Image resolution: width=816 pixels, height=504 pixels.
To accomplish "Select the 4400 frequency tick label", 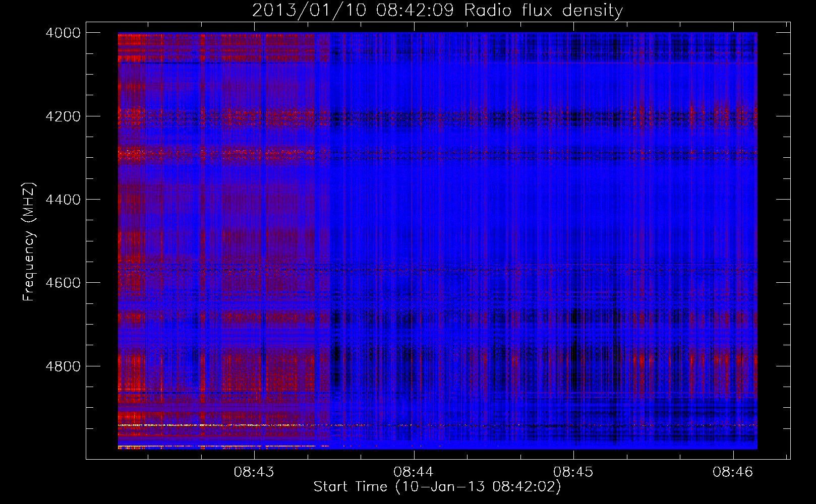I will 63,200.
